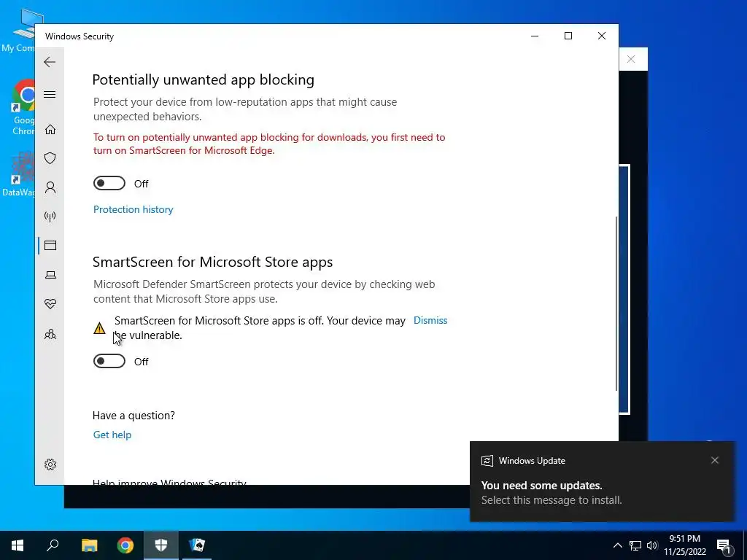Open the hamburger navigation menu
747x560 pixels.
click(x=50, y=94)
